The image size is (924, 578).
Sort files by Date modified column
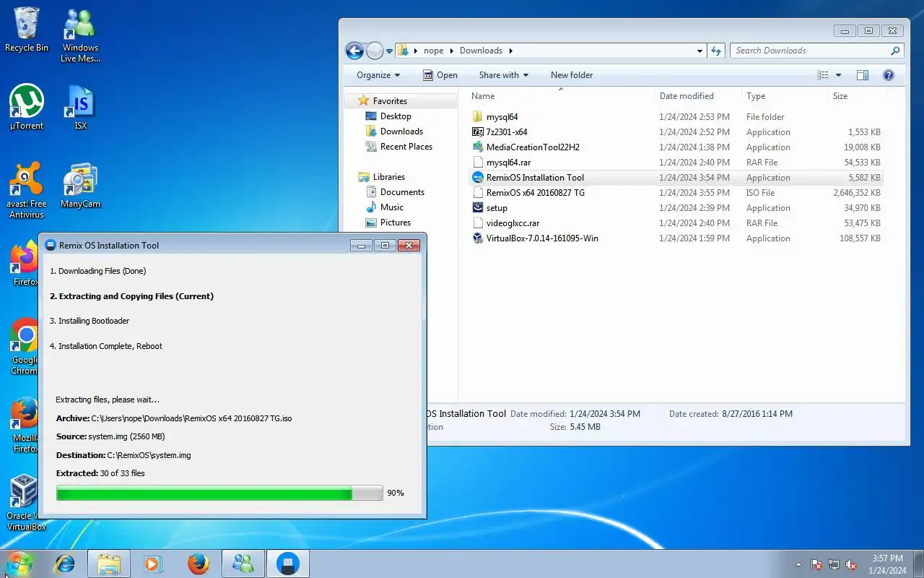click(x=697, y=96)
